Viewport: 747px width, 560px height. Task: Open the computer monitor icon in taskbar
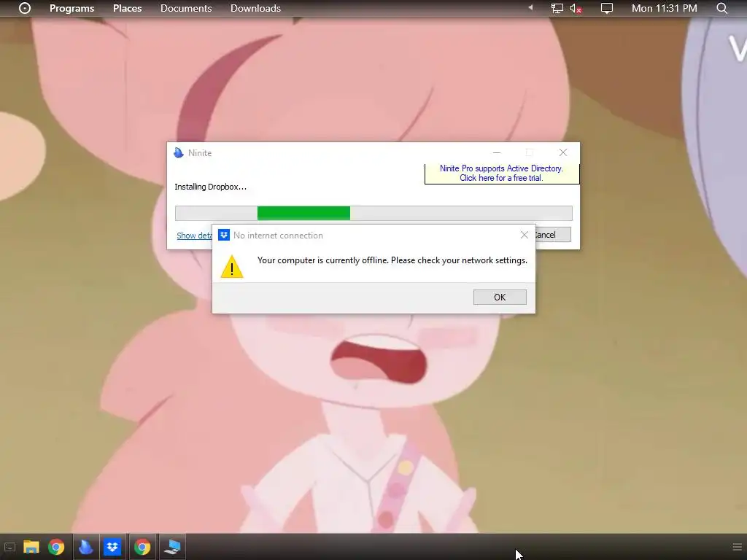(172, 547)
